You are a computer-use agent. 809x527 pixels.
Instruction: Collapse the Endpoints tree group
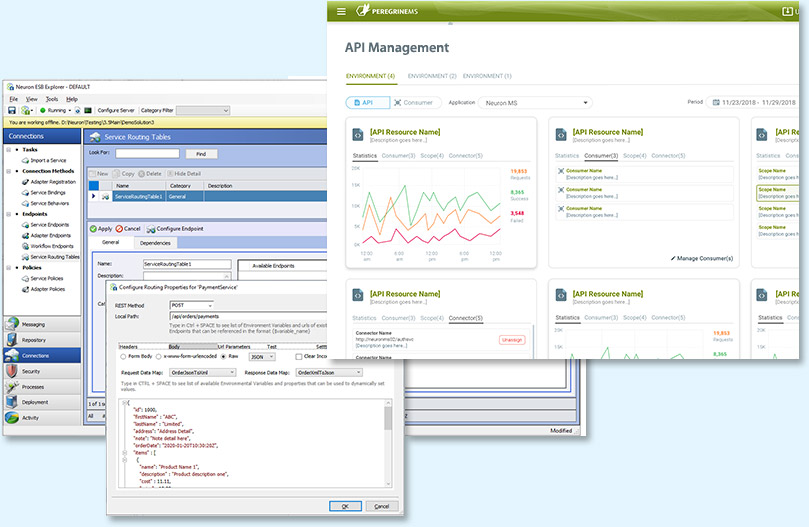click(x=9, y=214)
